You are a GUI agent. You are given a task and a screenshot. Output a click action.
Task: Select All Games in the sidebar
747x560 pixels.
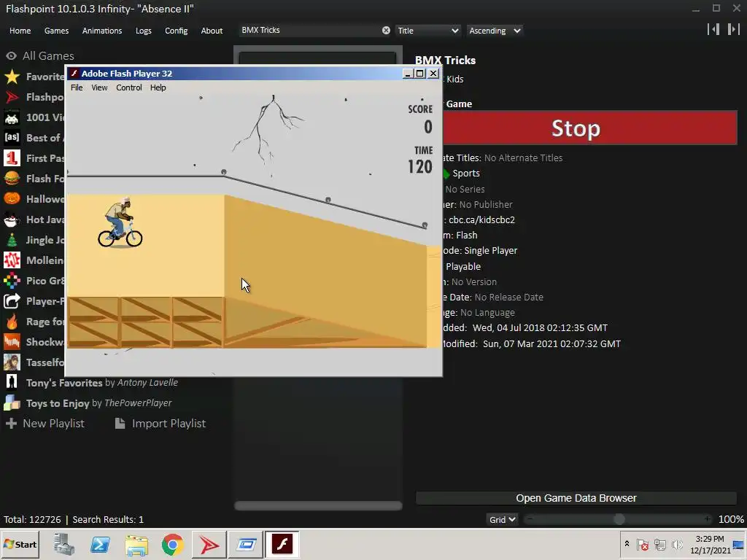coord(40,55)
